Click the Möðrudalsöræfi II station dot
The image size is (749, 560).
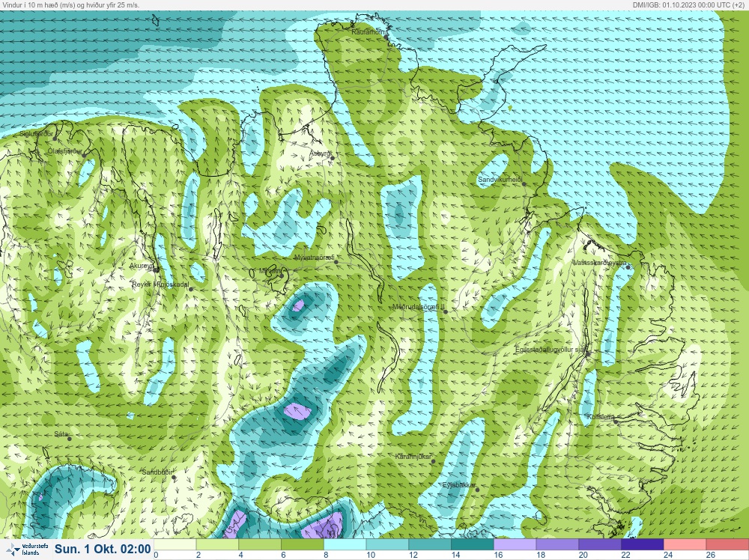[445, 311]
